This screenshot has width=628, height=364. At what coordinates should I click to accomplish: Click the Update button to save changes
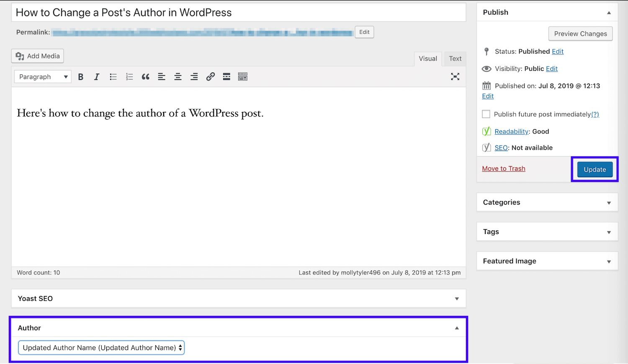point(595,169)
